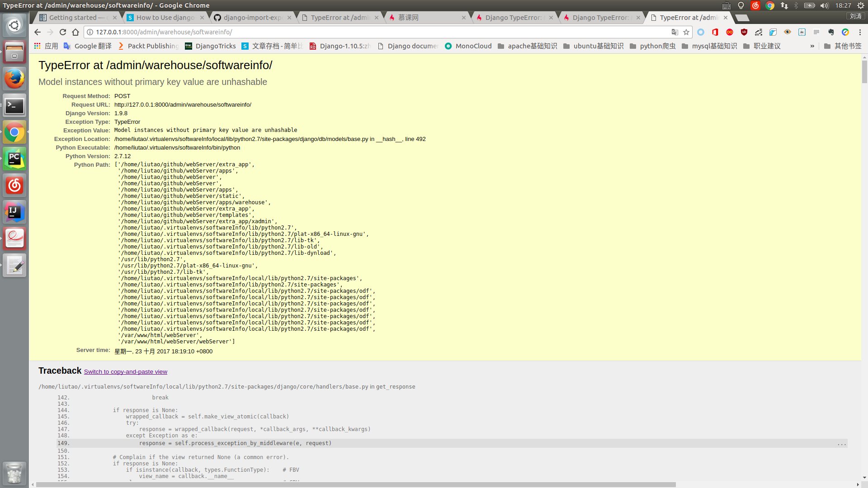Open the Evernote Web Clipper extension
This screenshot has width=868, height=488.
(x=830, y=32)
